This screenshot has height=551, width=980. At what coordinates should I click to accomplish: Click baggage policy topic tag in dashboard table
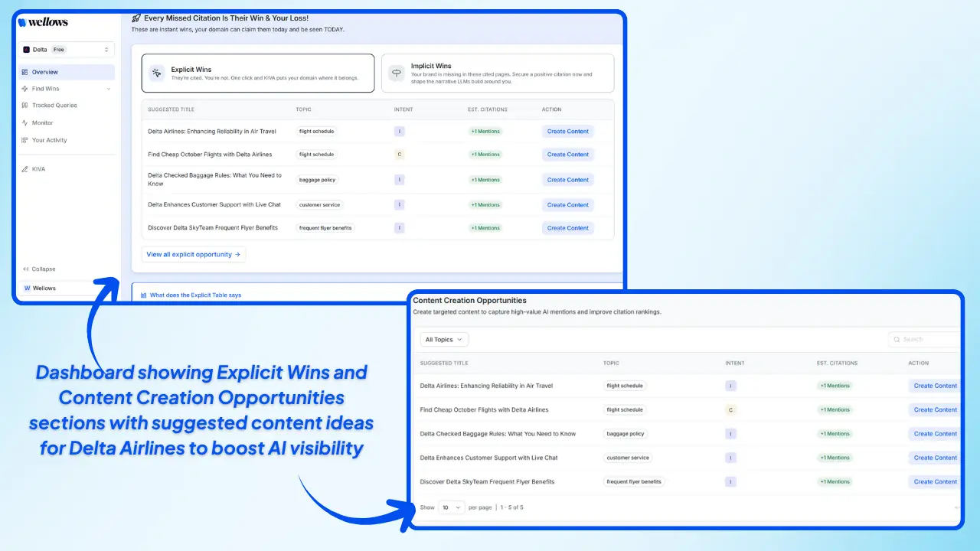(x=318, y=180)
